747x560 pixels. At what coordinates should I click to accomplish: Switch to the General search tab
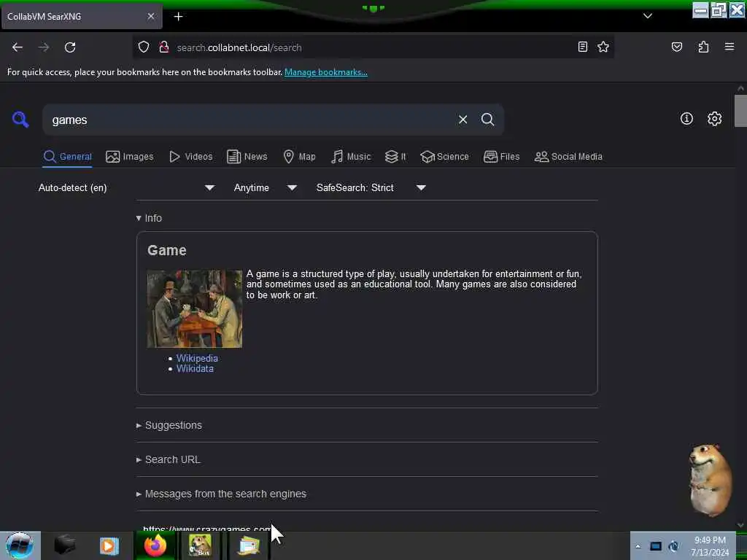coord(67,157)
